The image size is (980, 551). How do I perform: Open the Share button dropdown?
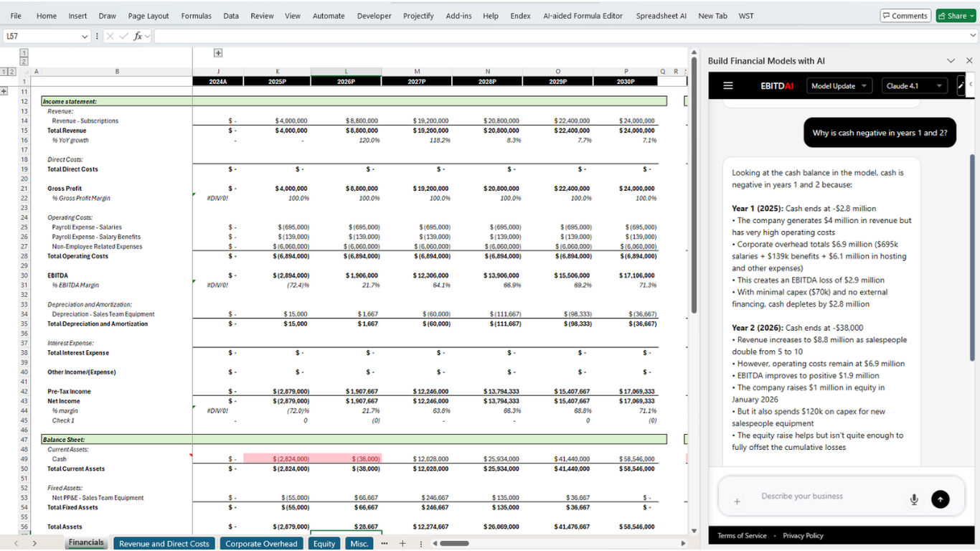(971, 16)
